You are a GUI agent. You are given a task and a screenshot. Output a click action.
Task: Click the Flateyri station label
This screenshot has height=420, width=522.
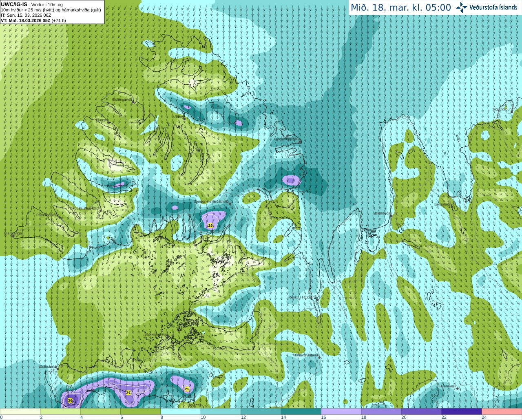click(102, 120)
